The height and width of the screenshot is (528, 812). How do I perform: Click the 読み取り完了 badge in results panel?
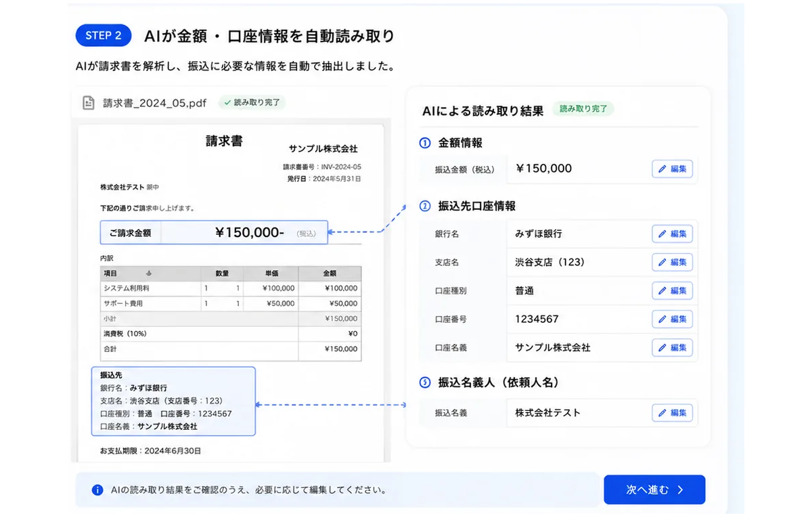click(x=583, y=109)
